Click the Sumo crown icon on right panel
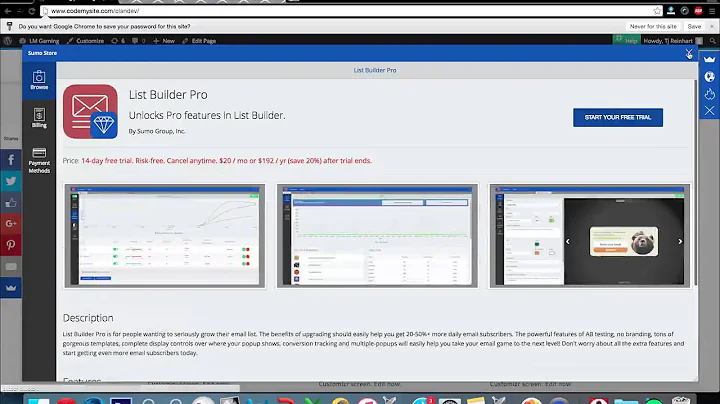720x404 pixels. (709, 59)
